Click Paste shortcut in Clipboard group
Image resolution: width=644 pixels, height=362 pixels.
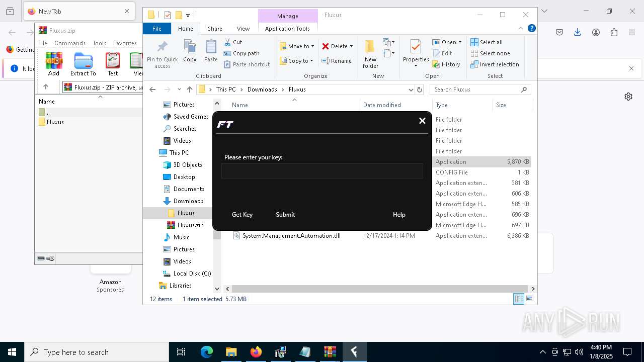(x=247, y=64)
